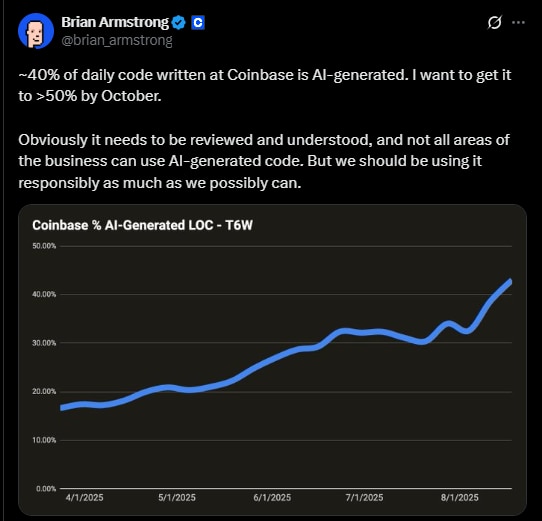Open the @brian_armstrong handle link
542x521 pixels.
pyautogui.click(x=117, y=40)
